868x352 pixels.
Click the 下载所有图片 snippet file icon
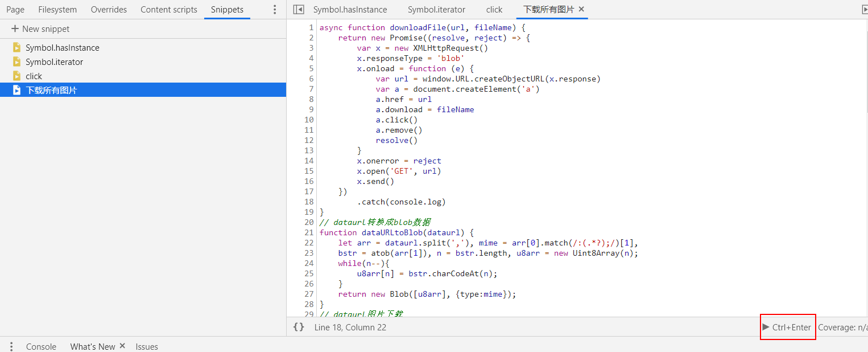click(x=16, y=90)
